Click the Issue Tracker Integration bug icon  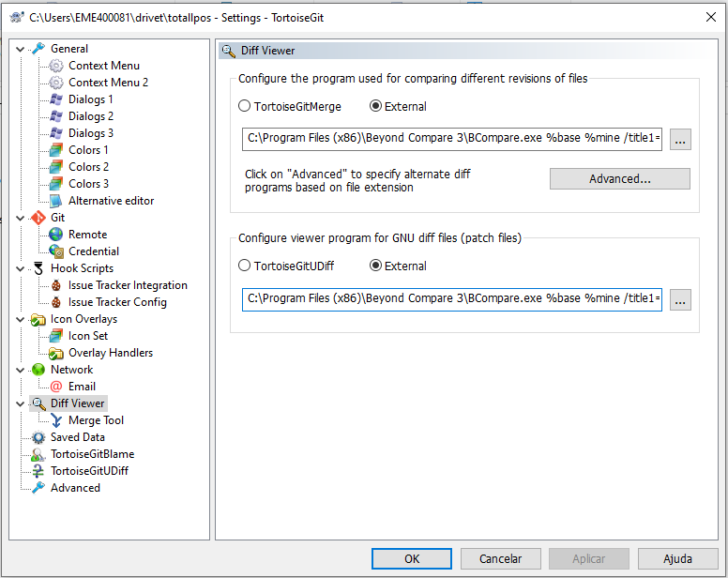click(x=55, y=285)
